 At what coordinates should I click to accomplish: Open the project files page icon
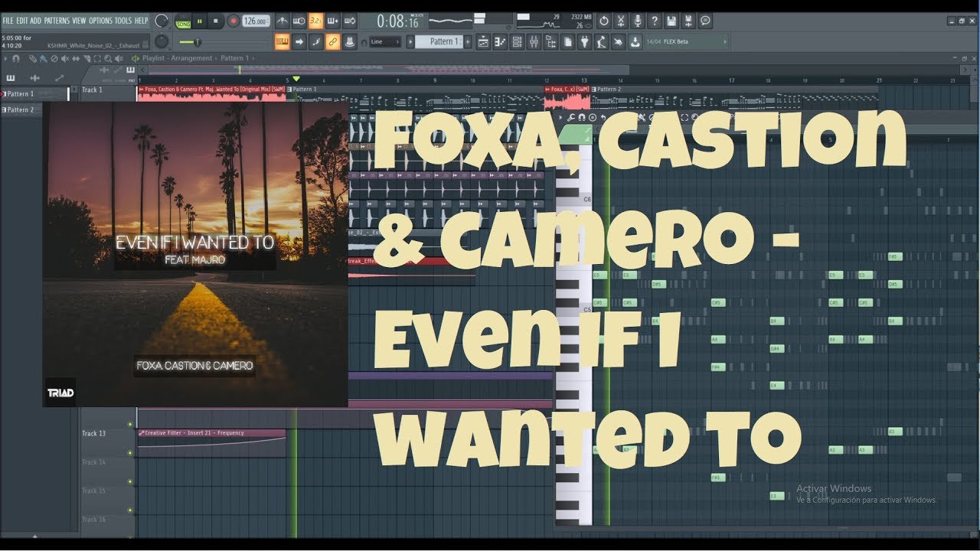[x=568, y=42]
